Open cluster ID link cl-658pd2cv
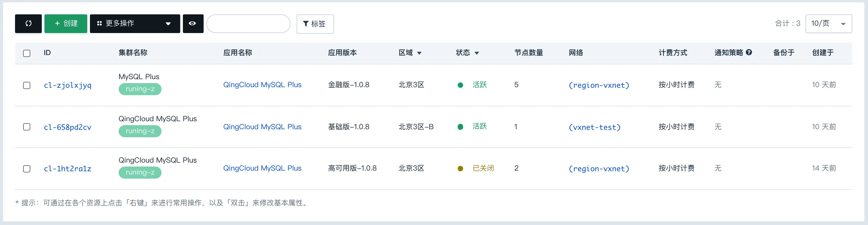Screen dimensions: 868x225 pyautogui.click(x=68, y=127)
